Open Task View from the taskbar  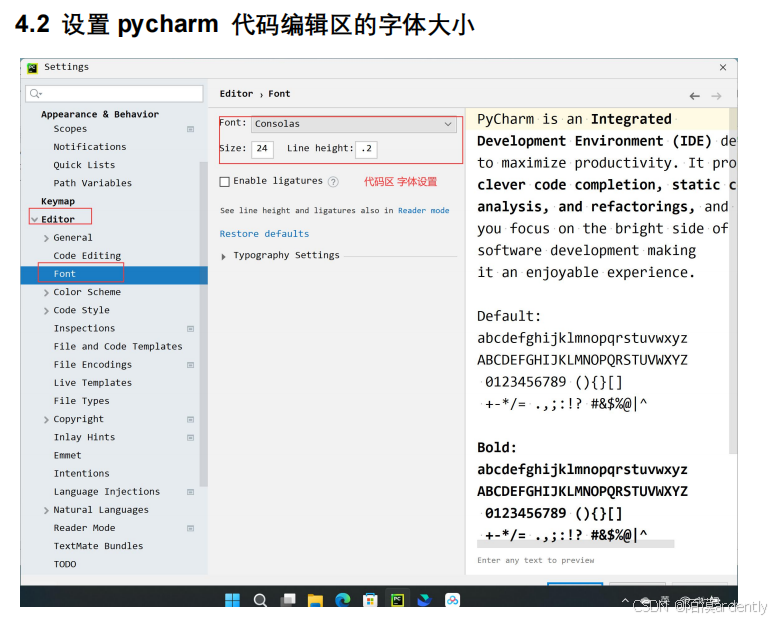[x=288, y=600]
